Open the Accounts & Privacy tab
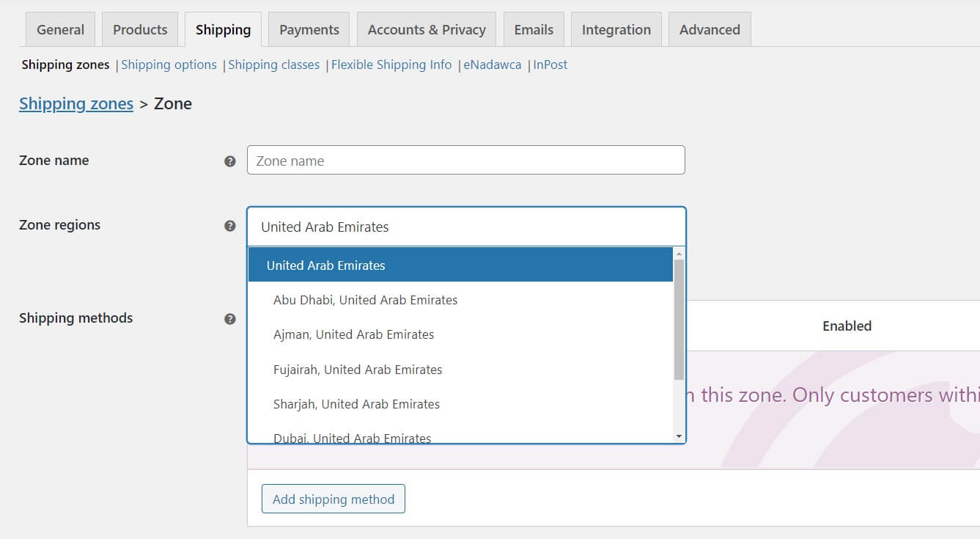This screenshot has height=539, width=980. 427,29
